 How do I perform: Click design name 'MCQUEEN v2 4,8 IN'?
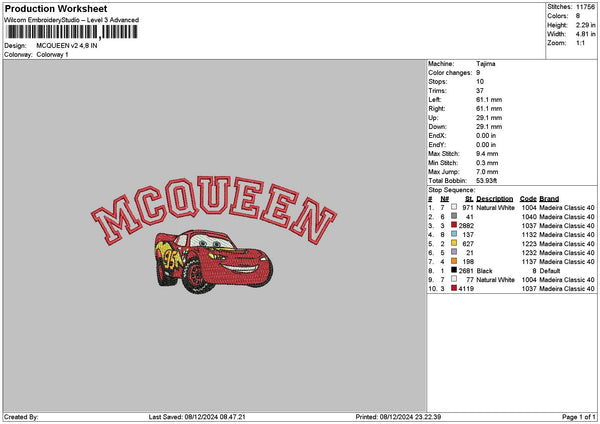(x=67, y=46)
